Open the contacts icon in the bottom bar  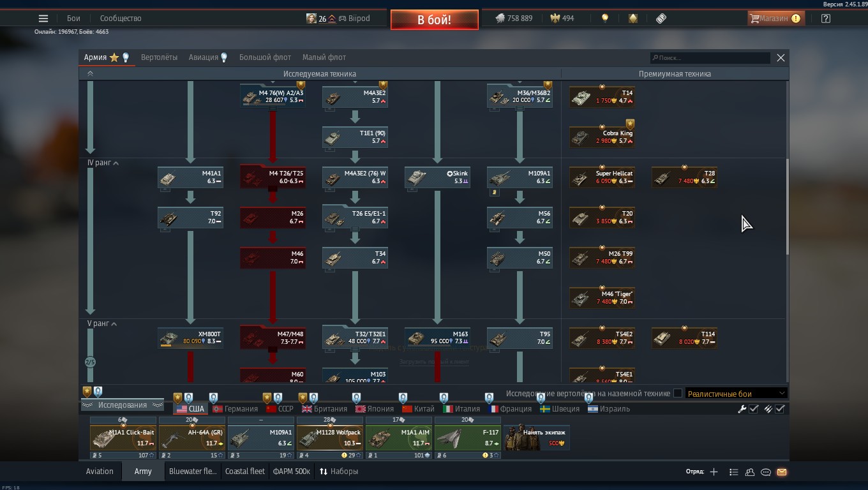(750, 472)
